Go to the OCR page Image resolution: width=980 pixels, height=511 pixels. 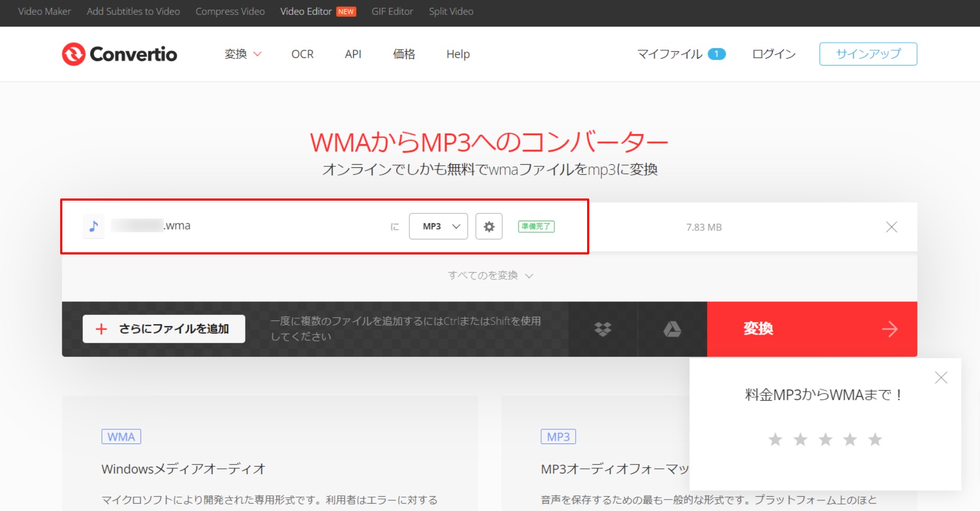click(x=303, y=54)
